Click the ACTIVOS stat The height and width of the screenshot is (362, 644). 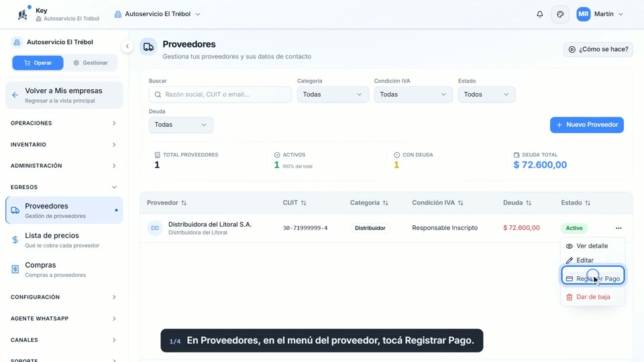pyautogui.click(x=293, y=160)
